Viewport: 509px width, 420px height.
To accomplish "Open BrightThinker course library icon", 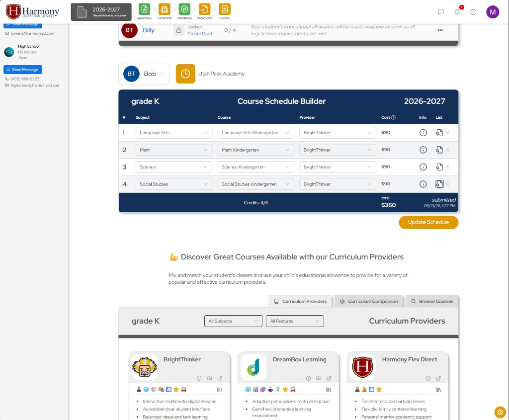I will point(220,390).
